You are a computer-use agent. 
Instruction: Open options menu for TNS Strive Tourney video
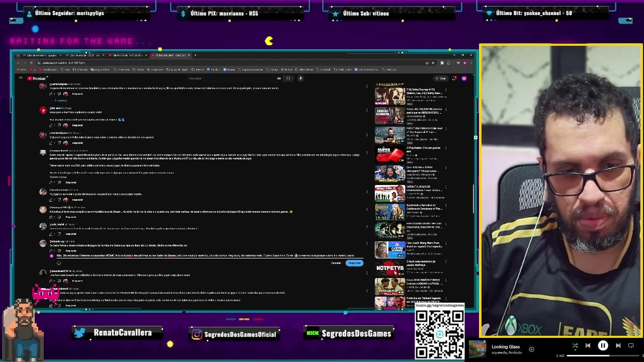446,91
